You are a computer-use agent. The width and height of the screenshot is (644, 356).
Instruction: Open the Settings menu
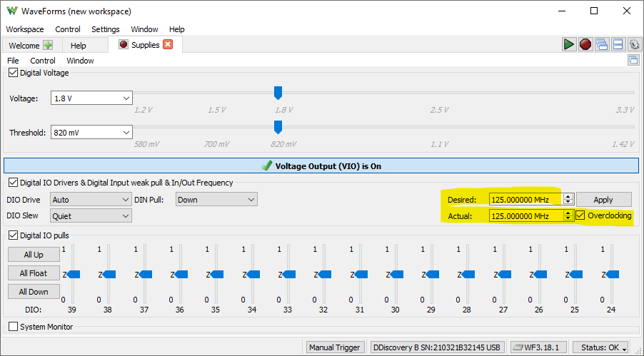[x=105, y=29]
